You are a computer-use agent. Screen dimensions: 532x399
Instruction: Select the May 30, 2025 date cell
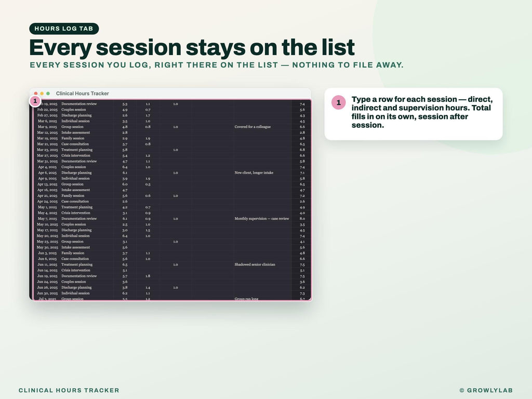pos(47,248)
